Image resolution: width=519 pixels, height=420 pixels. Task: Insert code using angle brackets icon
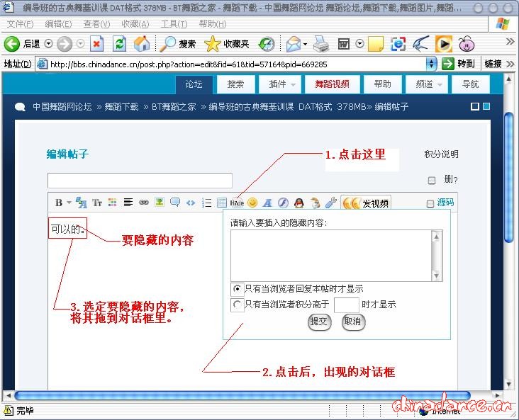pyautogui.click(x=191, y=203)
